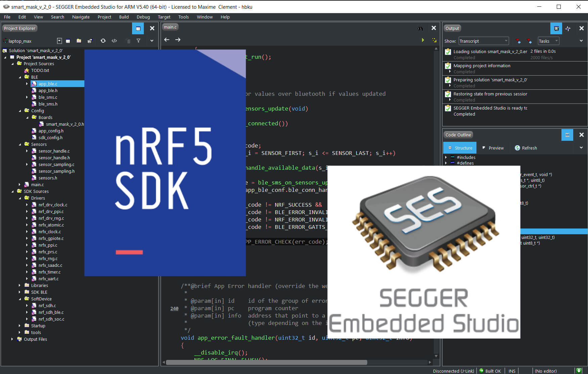Click the yellow folder icon in Project Explorer toolbar

(79, 41)
